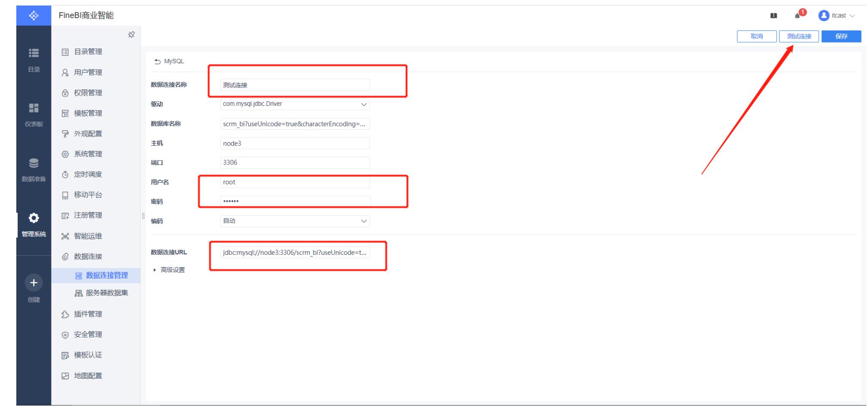Open the 数据准备 data preparation section
This screenshot has width=868, height=412.
pyautogui.click(x=34, y=170)
